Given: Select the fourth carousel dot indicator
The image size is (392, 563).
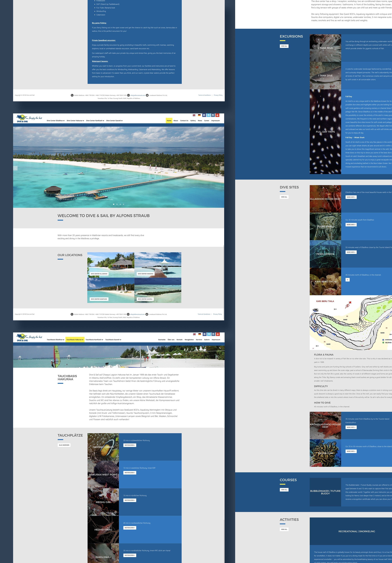Looking at the screenshot, I should point(123,204).
